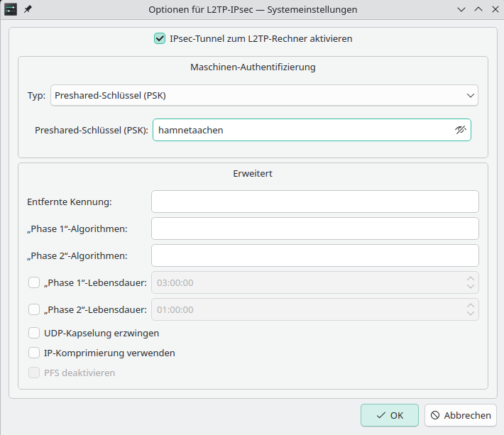Enable the Phase 2 Lebensdauer checkbox
This screenshot has width=504, height=435.
coord(34,309)
